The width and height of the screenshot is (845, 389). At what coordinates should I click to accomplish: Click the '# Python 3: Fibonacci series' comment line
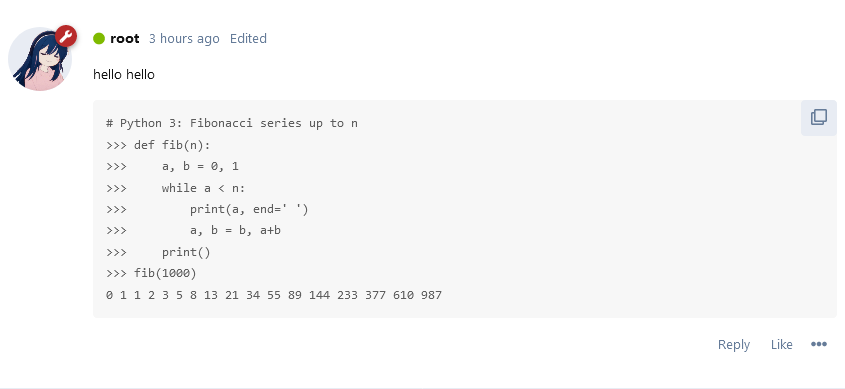232,123
